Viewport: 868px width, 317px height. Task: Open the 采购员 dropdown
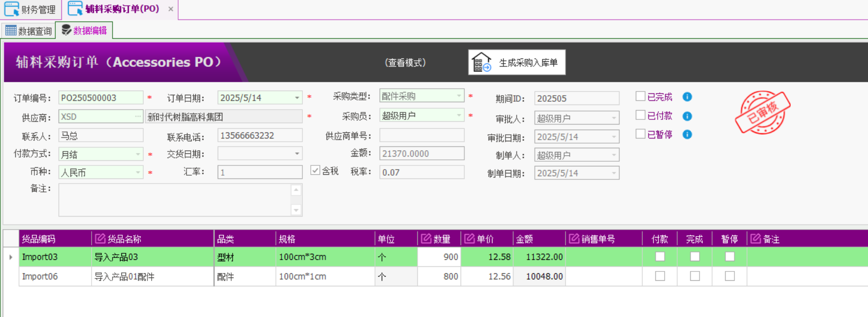tap(459, 115)
